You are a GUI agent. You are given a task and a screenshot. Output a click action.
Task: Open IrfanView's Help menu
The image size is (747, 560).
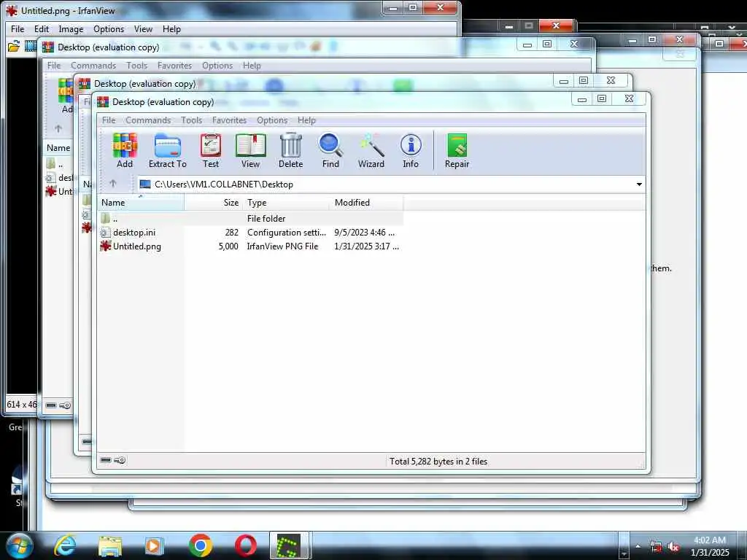[171, 29]
